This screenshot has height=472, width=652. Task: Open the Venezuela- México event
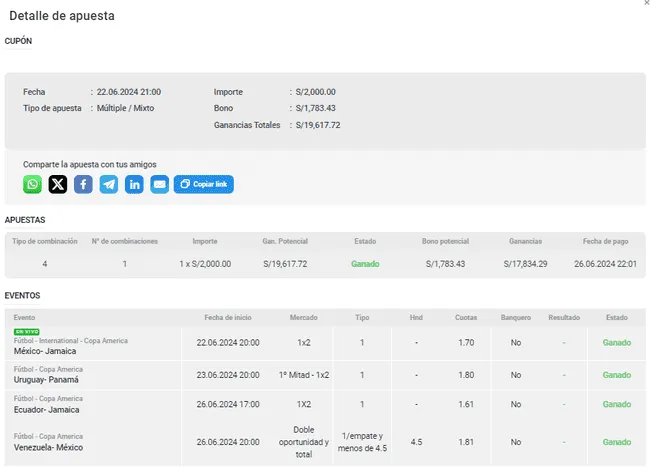click(x=50, y=446)
